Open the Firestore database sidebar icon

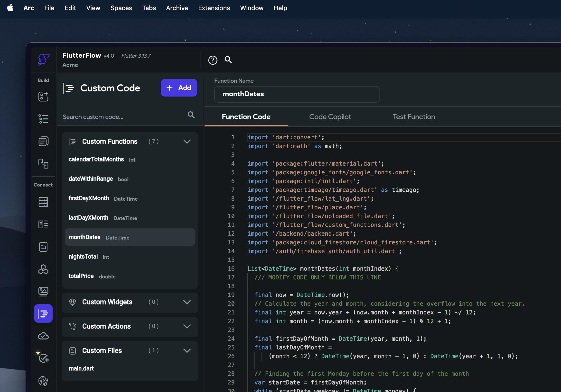43,202
